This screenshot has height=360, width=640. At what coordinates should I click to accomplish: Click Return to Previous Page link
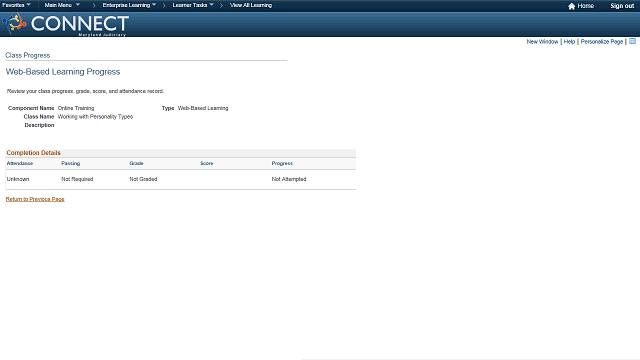point(35,199)
